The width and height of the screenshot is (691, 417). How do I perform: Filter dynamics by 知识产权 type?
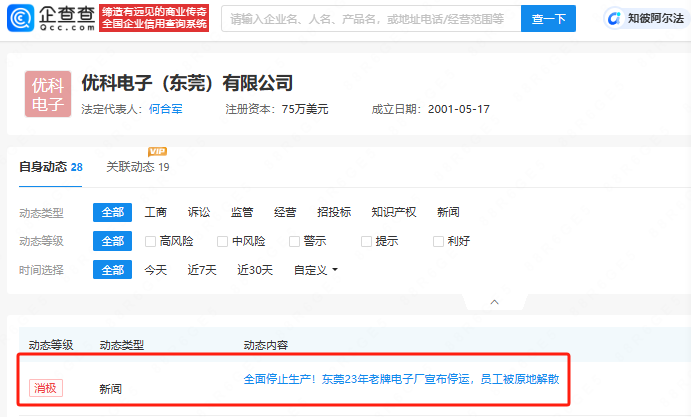click(x=394, y=212)
